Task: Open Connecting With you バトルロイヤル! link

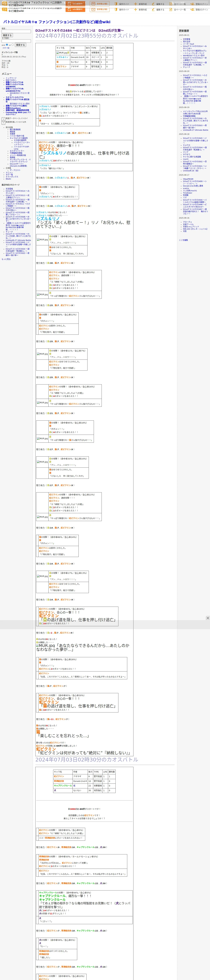Action: coord(18,113)
